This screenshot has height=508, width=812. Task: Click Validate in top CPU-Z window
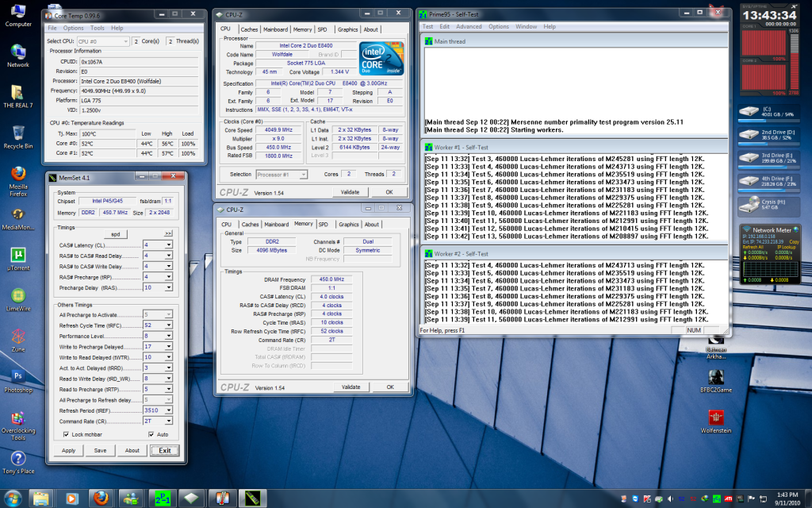350,192
